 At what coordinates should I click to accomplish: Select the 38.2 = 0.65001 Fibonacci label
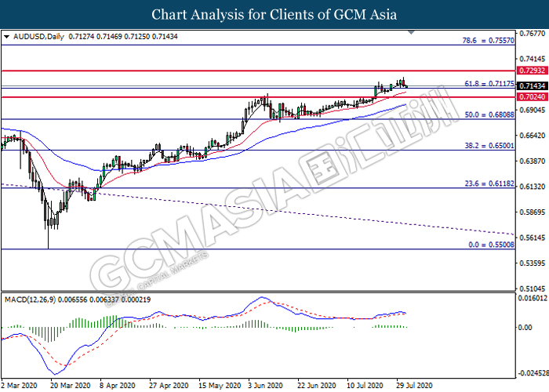(x=489, y=146)
